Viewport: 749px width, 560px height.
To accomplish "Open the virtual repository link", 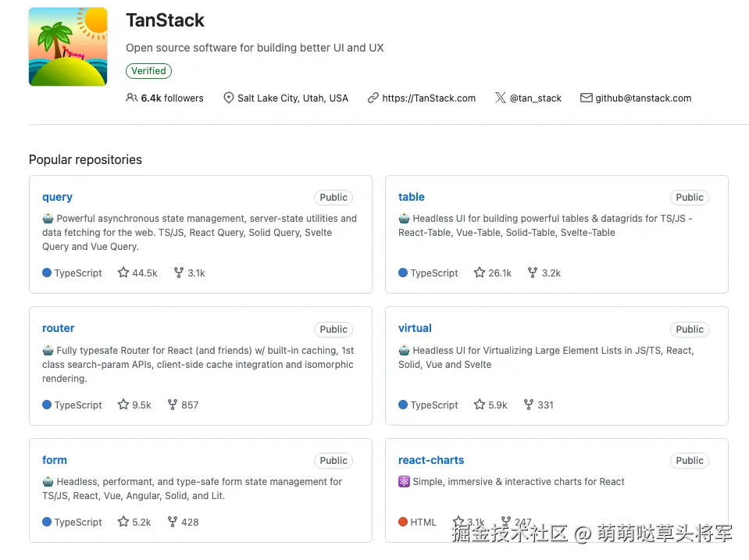I will click(x=415, y=328).
